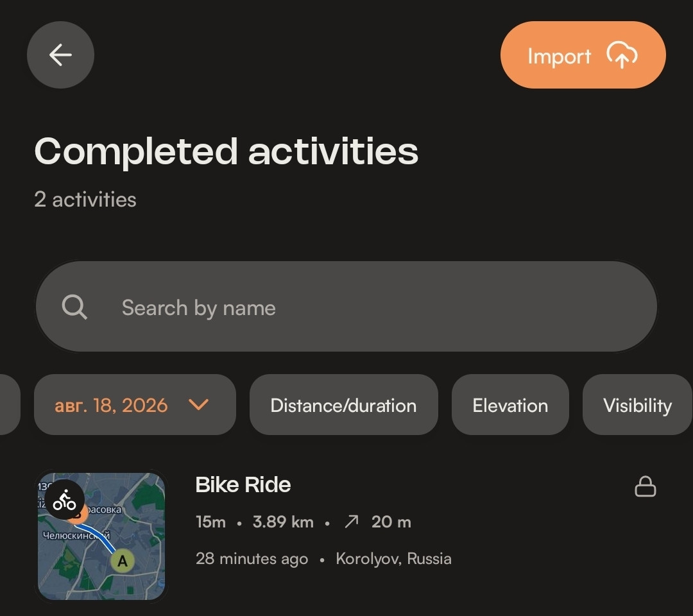Open the Distance/duration filter

pos(343,405)
